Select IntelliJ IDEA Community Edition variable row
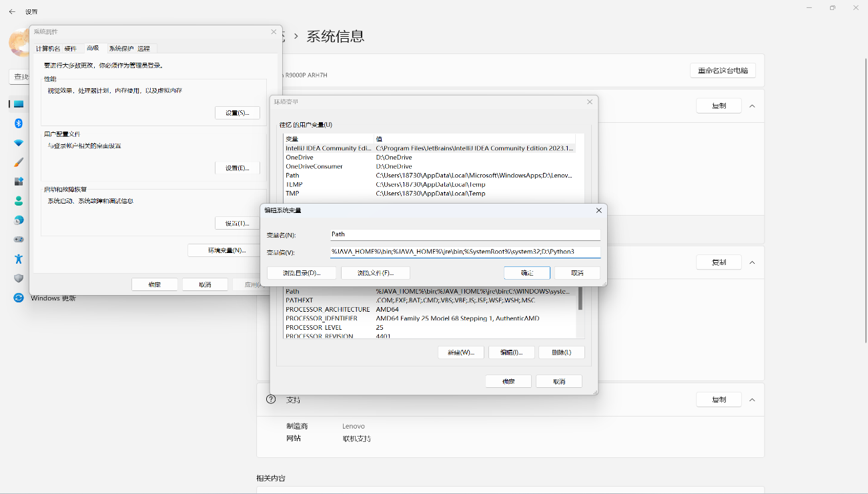This screenshot has width=868, height=494. [430, 148]
